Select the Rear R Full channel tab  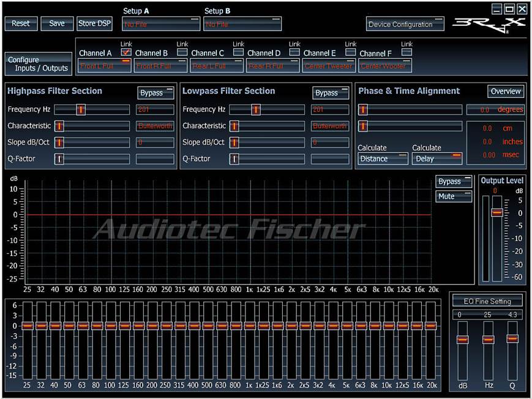click(x=273, y=66)
